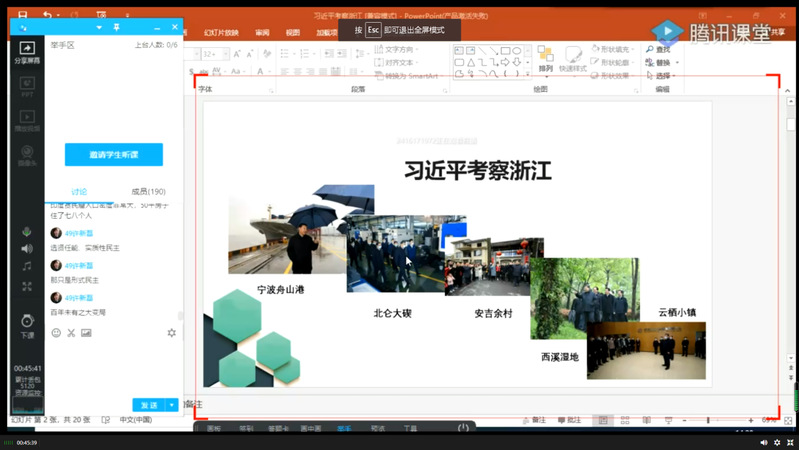Image resolution: width=799 pixels, height=450 pixels.
Task: Open the emoji picker in chat
Action: (x=56, y=333)
